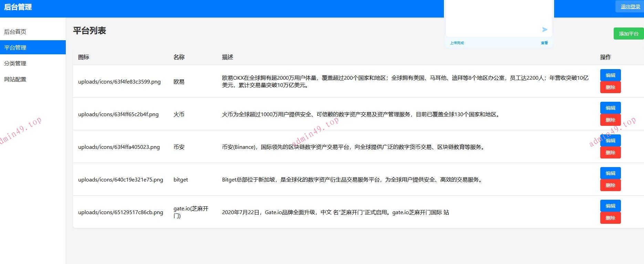Delete the 欧易 platform row

[x=610, y=87]
